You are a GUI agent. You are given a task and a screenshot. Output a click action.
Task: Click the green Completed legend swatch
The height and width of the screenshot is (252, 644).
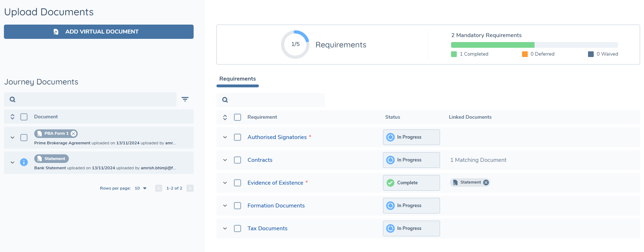pyautogui.click(x=454, y=54)
